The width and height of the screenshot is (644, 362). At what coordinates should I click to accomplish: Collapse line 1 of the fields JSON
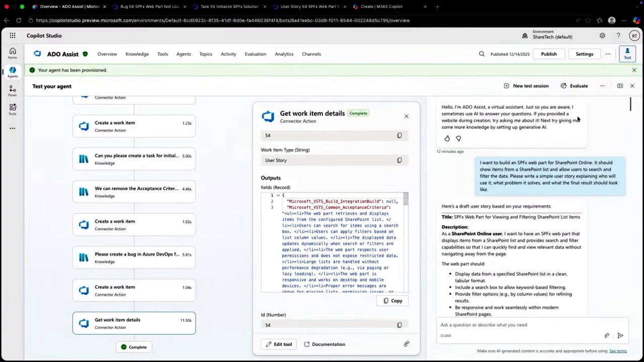(278, 195)
